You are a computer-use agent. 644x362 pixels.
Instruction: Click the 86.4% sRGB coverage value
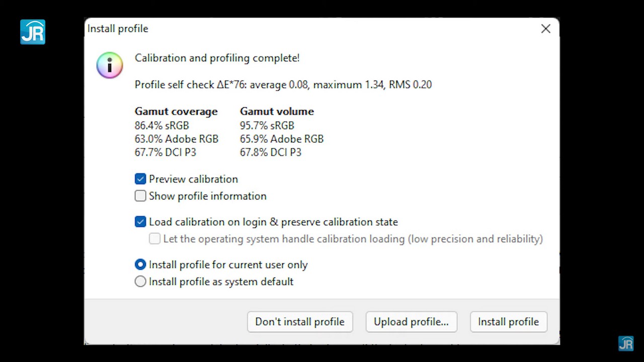[x=162, y=125]
